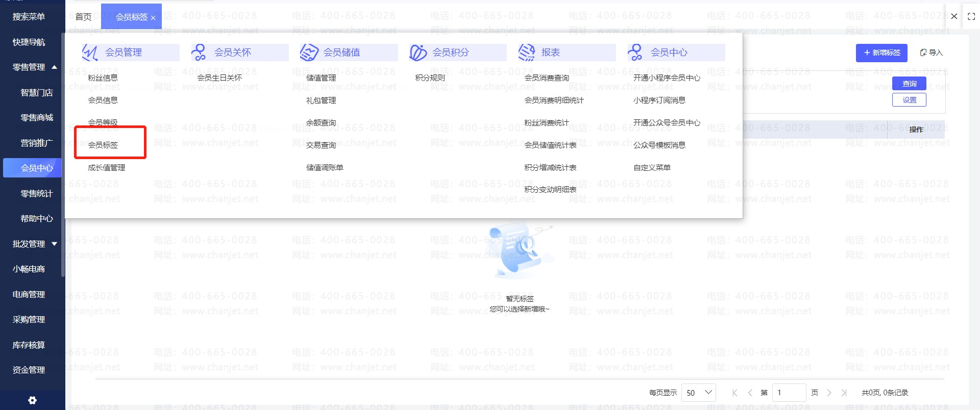Click the 新增标签 button
The width and height of the screenshot is (980, 410).
point(881,53)
